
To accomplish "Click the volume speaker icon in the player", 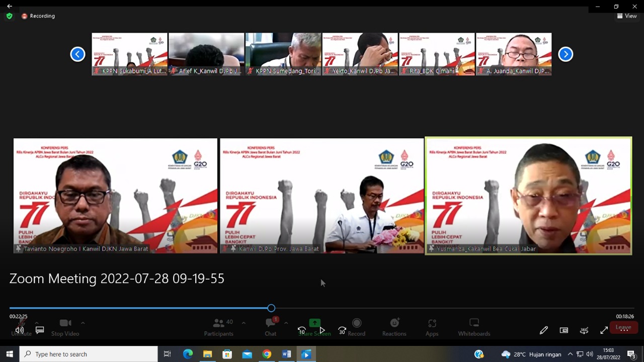I will click(20, 330).
